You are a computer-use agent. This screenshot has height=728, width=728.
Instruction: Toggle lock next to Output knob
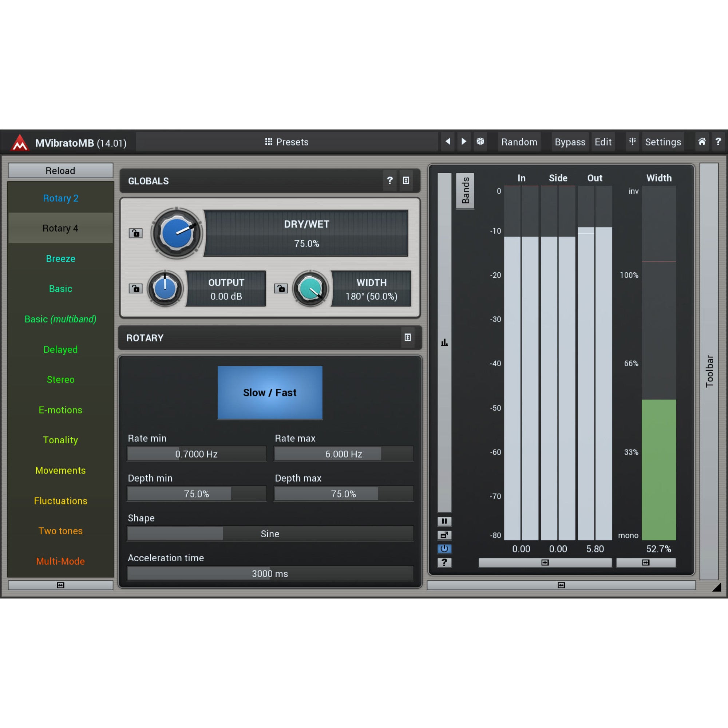tap(136, 288)
